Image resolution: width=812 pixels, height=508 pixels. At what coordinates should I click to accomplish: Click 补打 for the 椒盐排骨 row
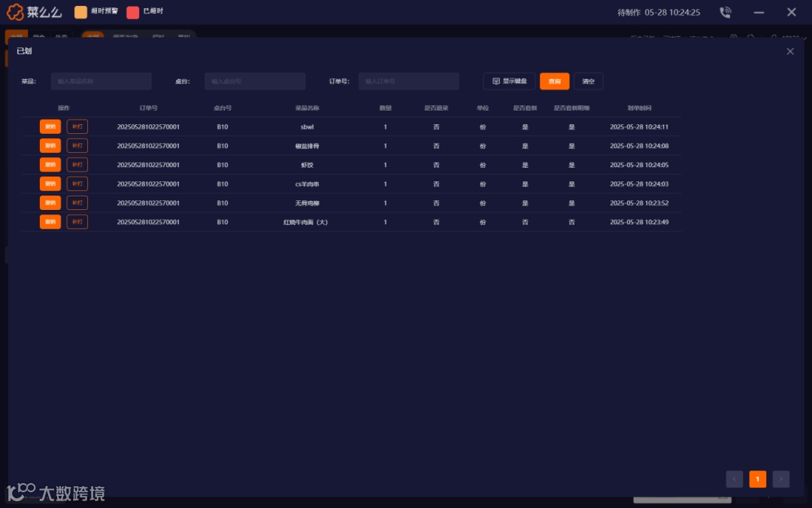[77, 146]
